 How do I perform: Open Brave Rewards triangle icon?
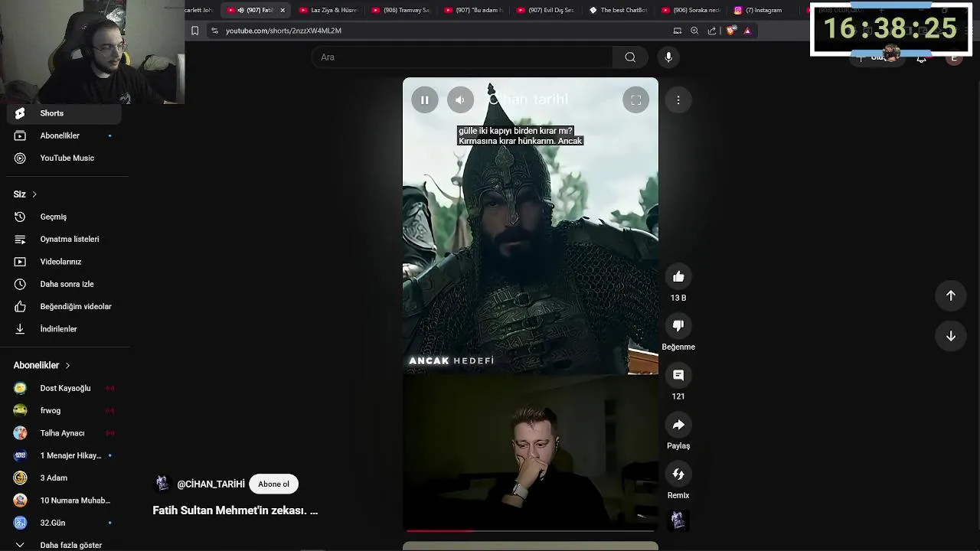pos(747,31)
